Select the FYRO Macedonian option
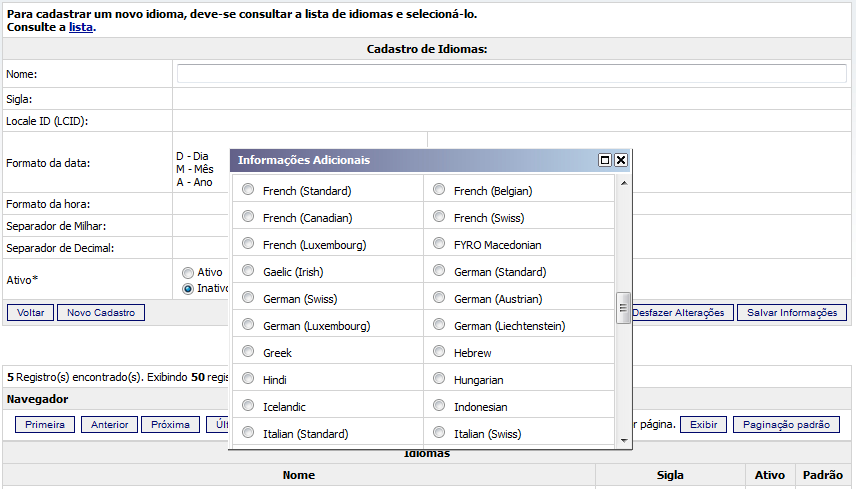 coord(440,244)
